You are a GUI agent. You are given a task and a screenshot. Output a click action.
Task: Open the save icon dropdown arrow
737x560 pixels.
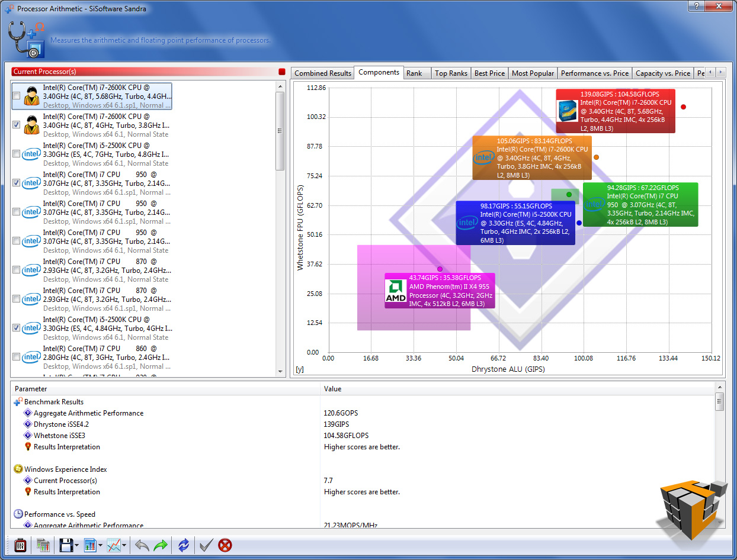click(77, 546)
